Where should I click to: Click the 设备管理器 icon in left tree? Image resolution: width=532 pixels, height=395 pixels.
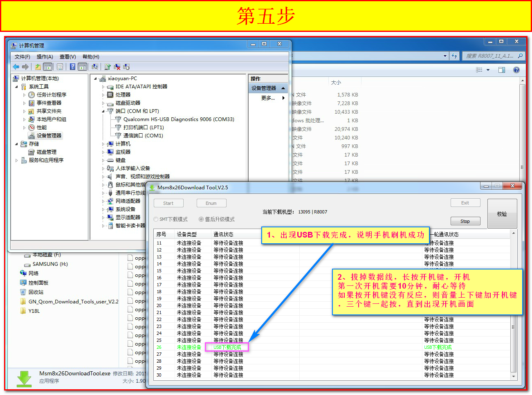tap(31, 136)
